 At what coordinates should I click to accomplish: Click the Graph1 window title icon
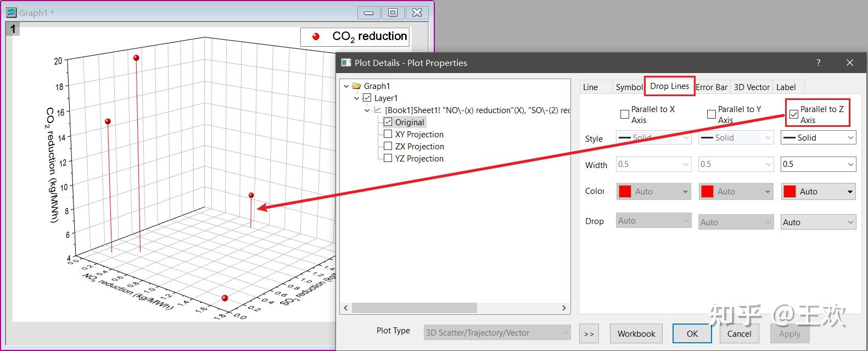[x=11, y=12]
